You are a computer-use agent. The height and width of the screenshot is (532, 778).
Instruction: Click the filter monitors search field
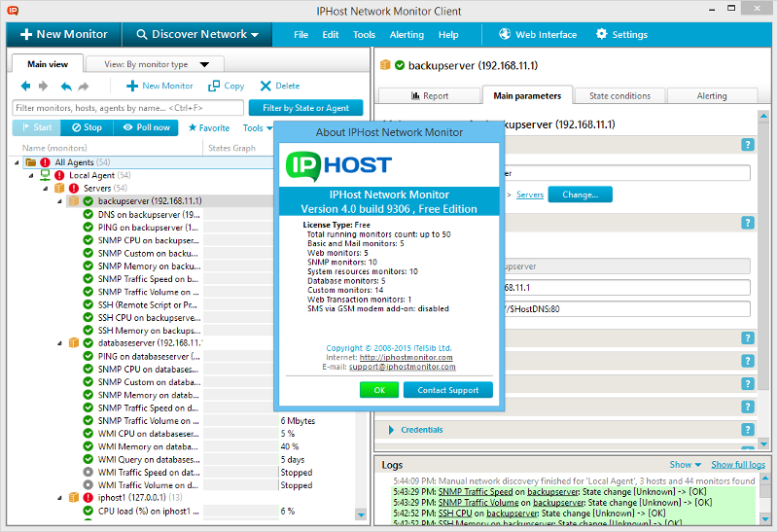(x=126, y=108)
